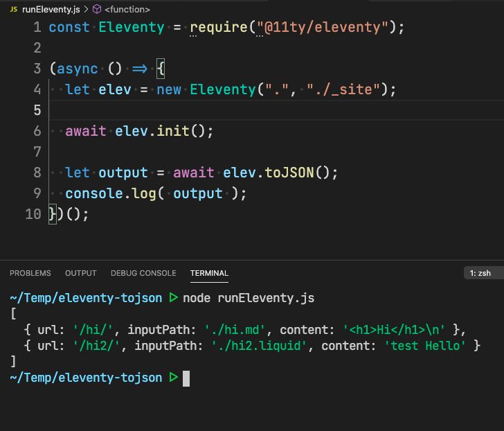Click 'toJSON' method on line 8
The height and width of the screenshot is (431, 504).
point(289,173)
